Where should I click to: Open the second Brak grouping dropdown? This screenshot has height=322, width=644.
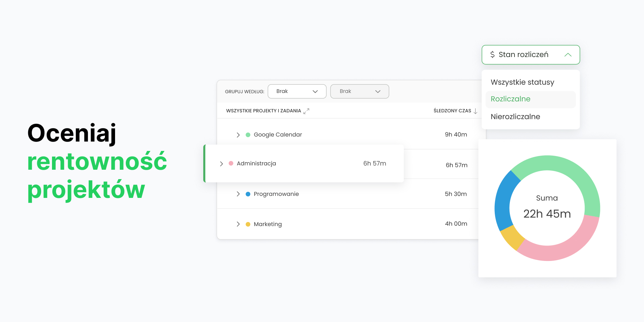point(360,91)
